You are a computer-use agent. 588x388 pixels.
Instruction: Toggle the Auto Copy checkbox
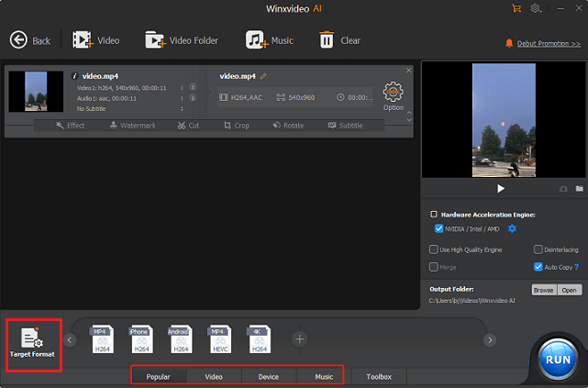538,267
